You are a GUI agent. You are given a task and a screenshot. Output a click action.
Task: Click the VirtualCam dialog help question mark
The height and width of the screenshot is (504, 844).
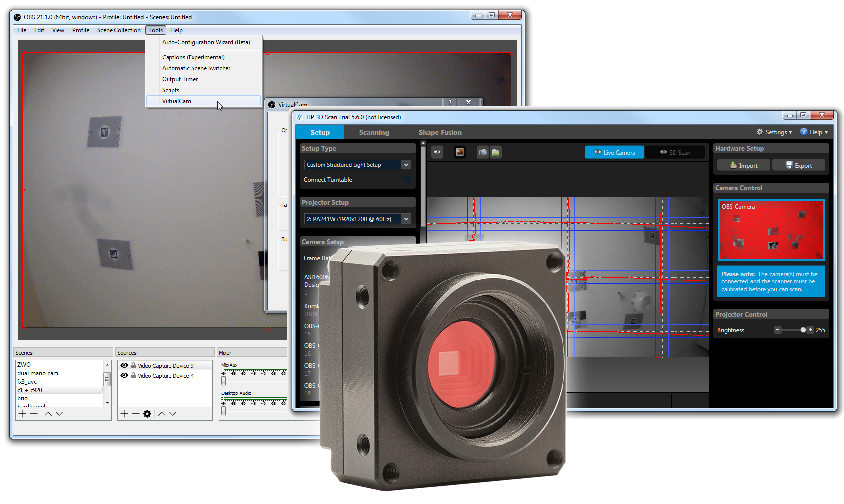click(x=450, y=102)
